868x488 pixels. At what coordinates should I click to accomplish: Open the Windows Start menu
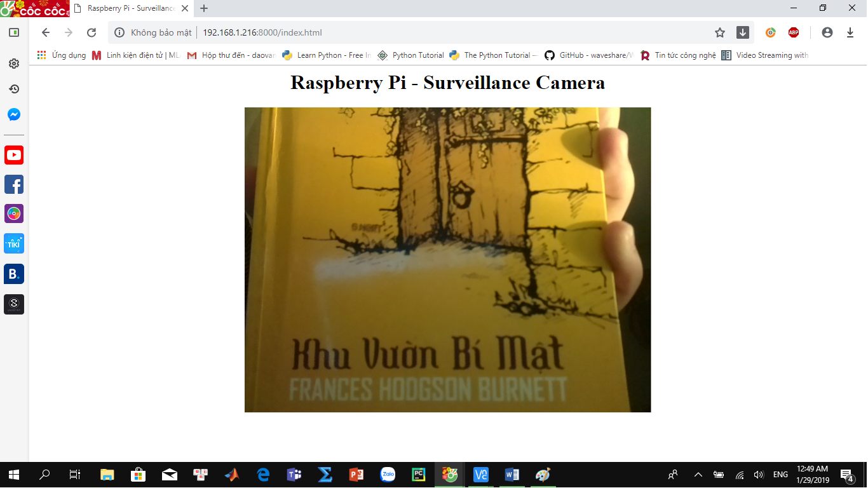[x=14, y=475]
